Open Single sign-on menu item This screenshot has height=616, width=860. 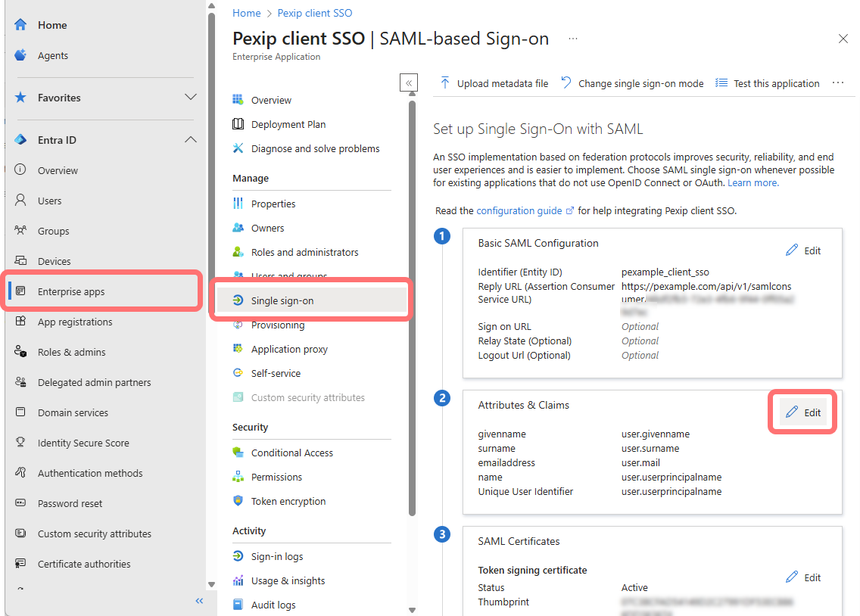click(x=282, y=300)
